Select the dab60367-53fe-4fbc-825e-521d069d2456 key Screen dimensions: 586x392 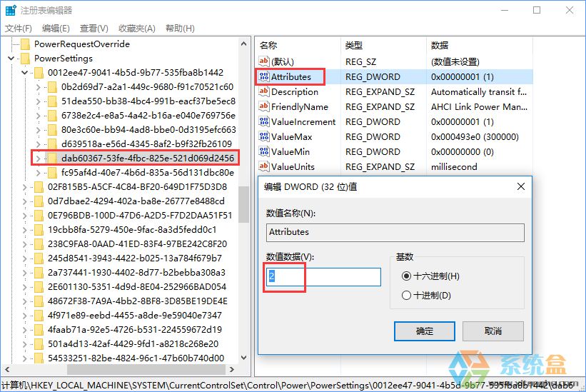148,159
